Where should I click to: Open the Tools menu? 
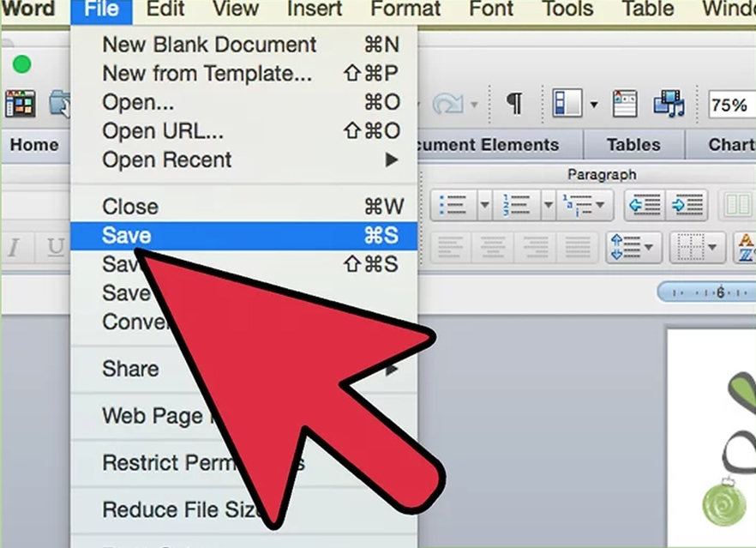567,9
